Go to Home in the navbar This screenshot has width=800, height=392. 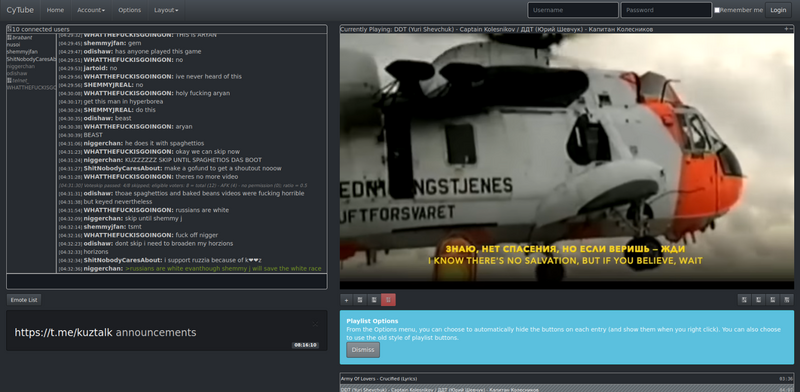point(56,10)
